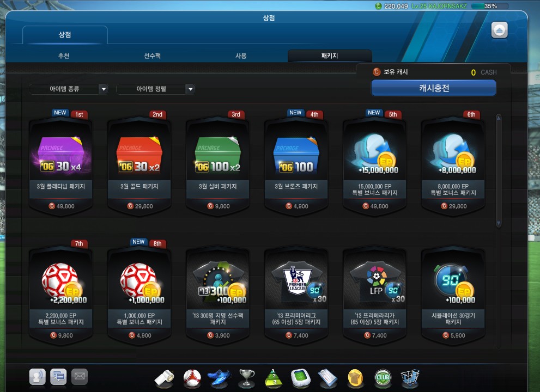
Task: Click the cash coin icon beside 보유 캐시
Action: 377,72
